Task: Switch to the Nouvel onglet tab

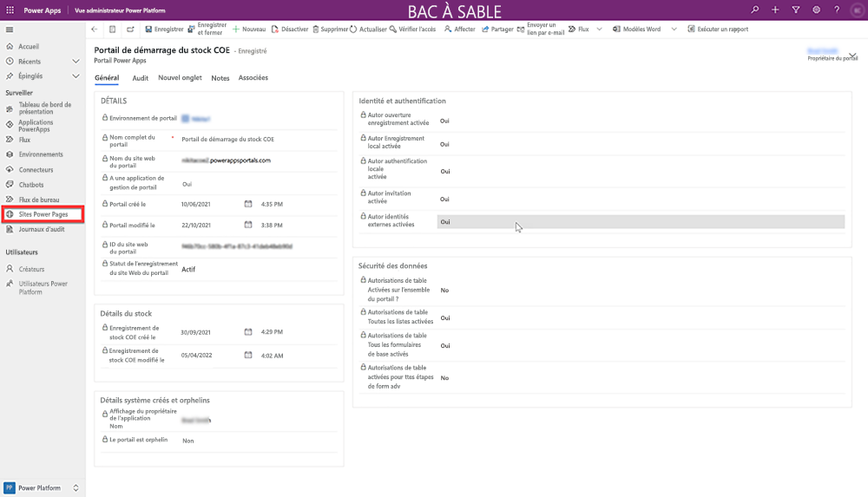Action: pos(180,78)
